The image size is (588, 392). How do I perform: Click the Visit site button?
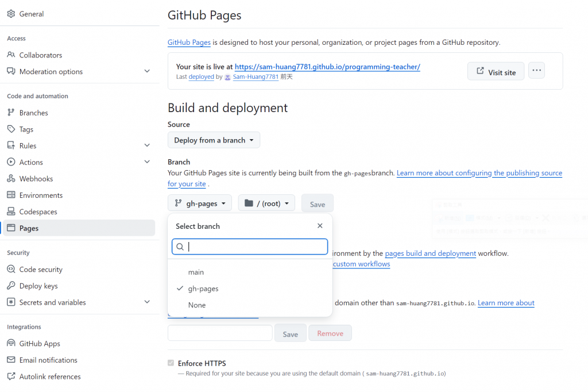click(496, 71)
